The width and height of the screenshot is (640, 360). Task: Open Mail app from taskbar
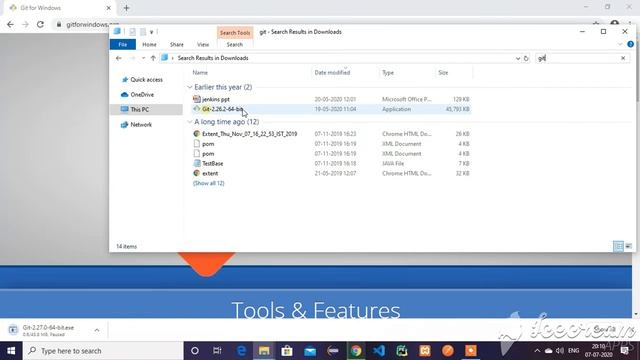[310, 351]
